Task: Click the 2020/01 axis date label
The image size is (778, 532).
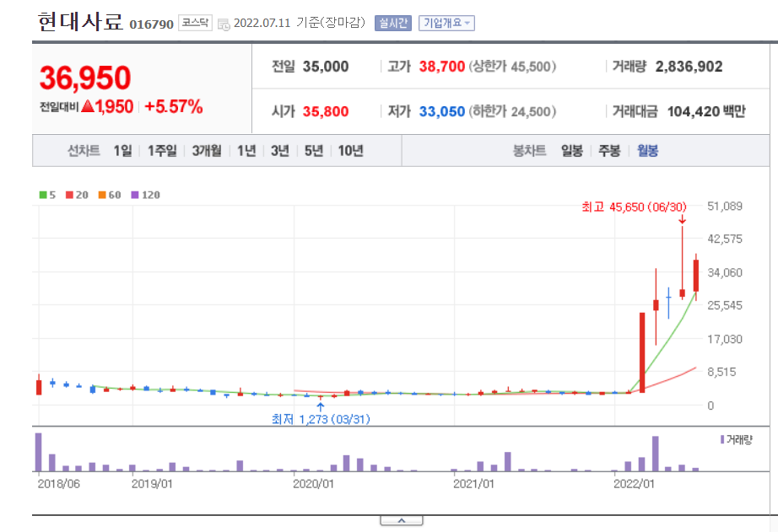Action: click(x=313, y=484)
